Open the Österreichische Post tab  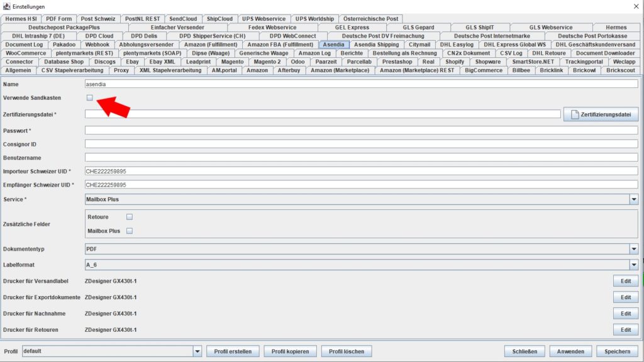coord(370,19)
